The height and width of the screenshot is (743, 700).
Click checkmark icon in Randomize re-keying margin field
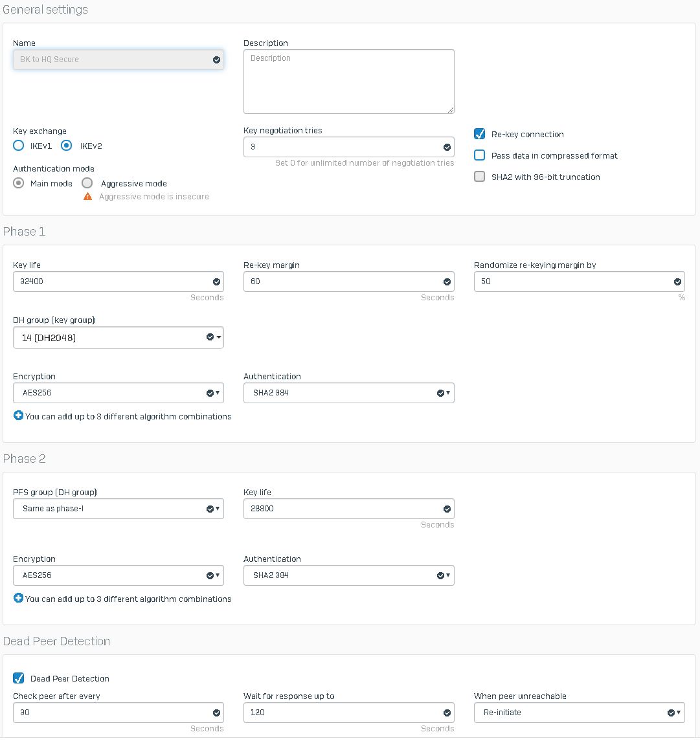coord(677,282)
